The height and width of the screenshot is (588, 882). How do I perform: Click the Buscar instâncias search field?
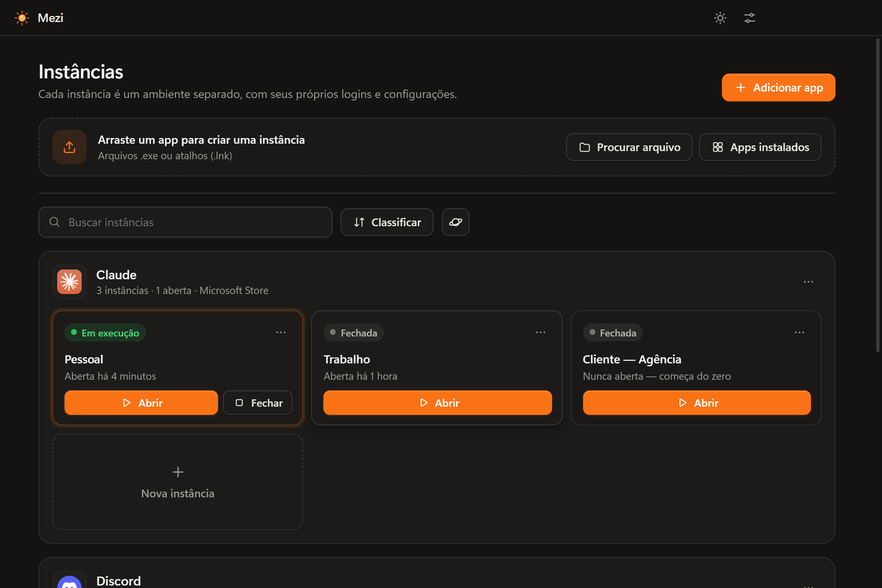coord(185,222)
